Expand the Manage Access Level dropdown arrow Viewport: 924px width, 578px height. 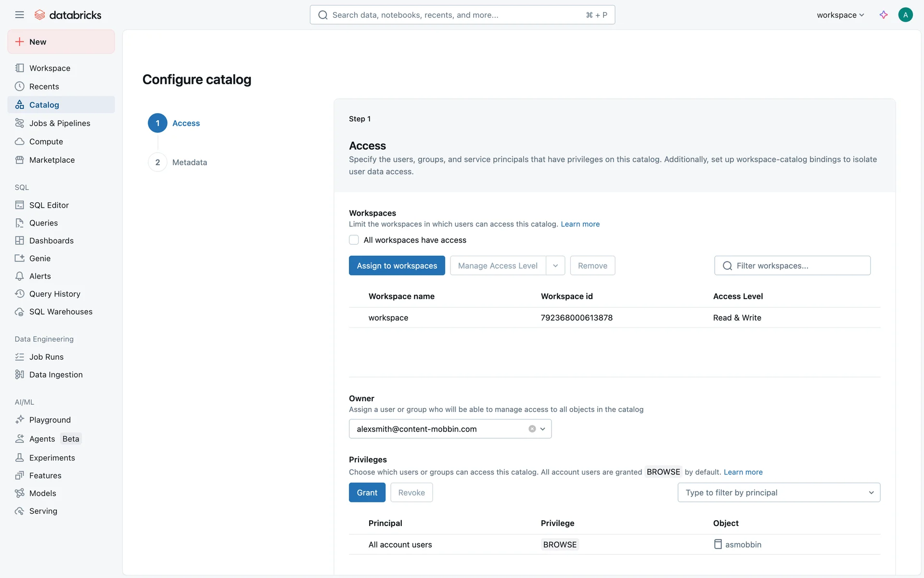point(555,265)
